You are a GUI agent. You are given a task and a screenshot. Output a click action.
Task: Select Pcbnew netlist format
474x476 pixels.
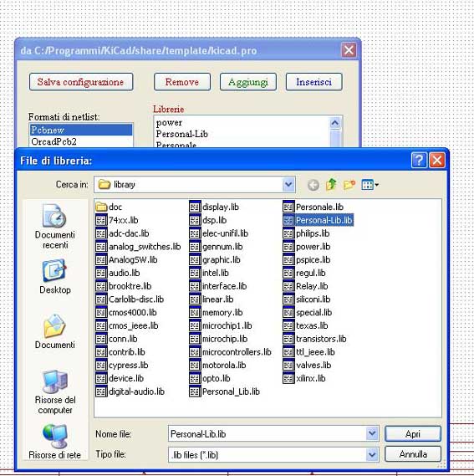(x=81, y=130)
